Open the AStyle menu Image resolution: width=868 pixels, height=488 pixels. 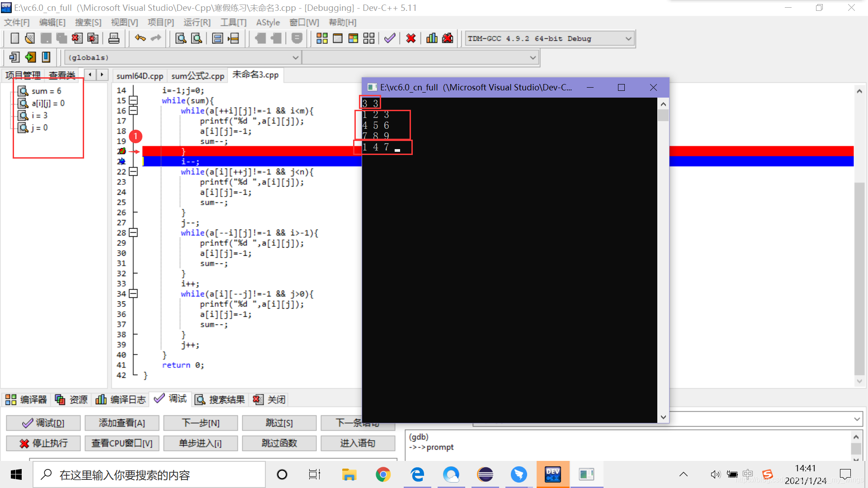[268, 23]
